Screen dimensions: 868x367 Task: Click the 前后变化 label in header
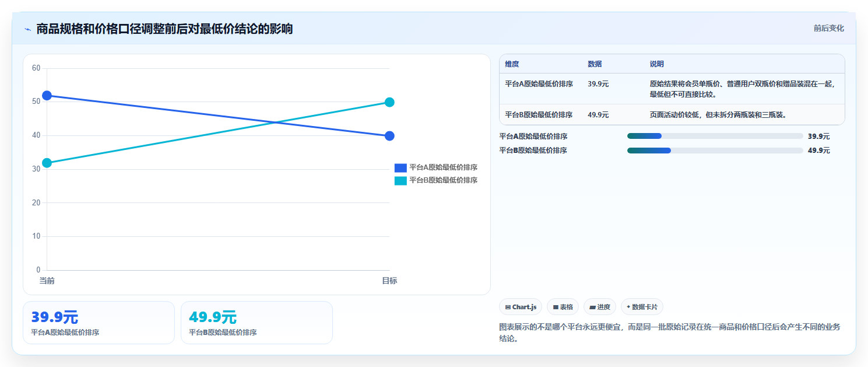pyautogui.click(x=828, y=28)
